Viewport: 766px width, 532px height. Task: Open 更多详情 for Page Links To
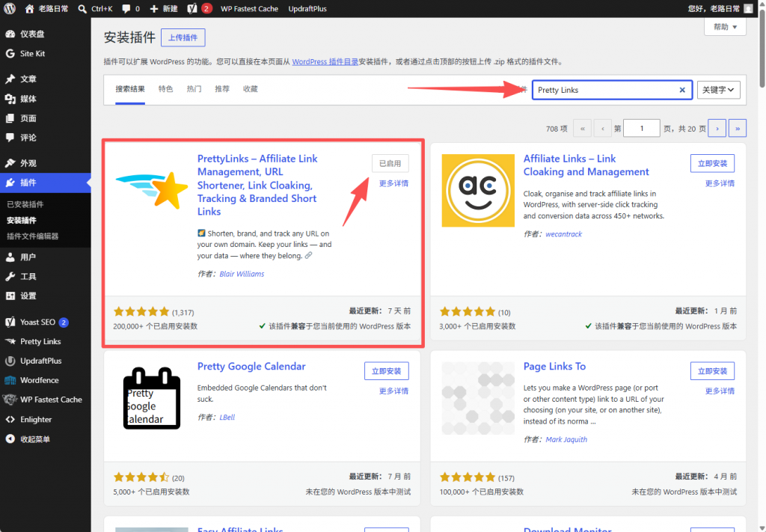(720, 391)
